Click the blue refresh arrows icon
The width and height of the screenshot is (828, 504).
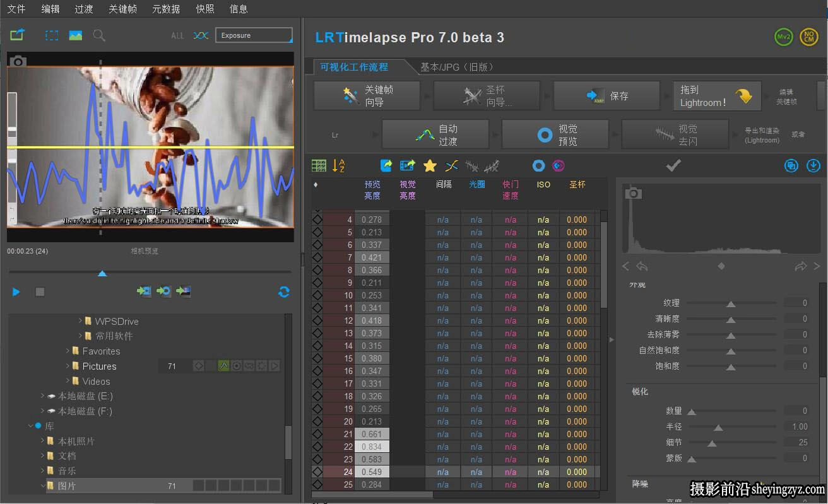(284, 292)
